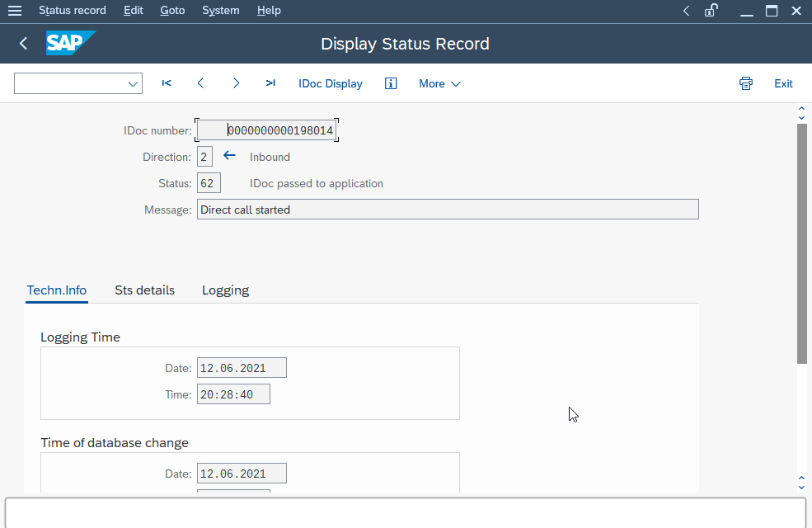Click the scroll up arrow at top
Image resolution: width=812 pixels, height=528 pixels.
click(x=801, y=109)
